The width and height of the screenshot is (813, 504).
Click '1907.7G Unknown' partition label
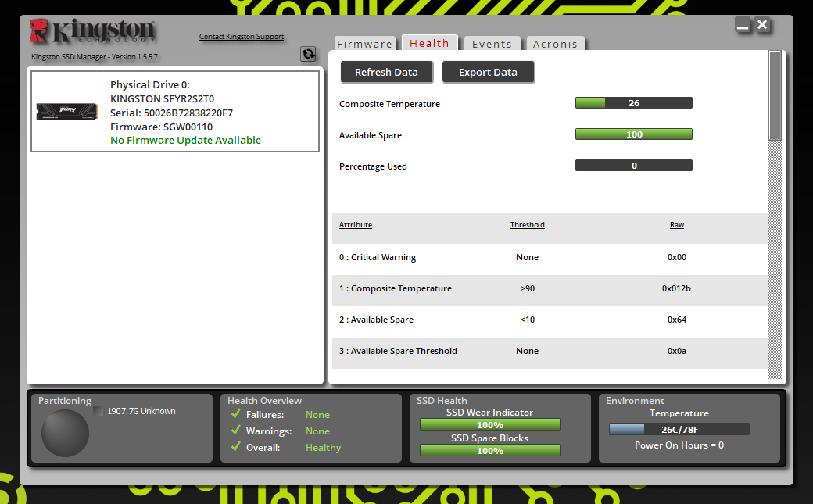coord(141,411)
